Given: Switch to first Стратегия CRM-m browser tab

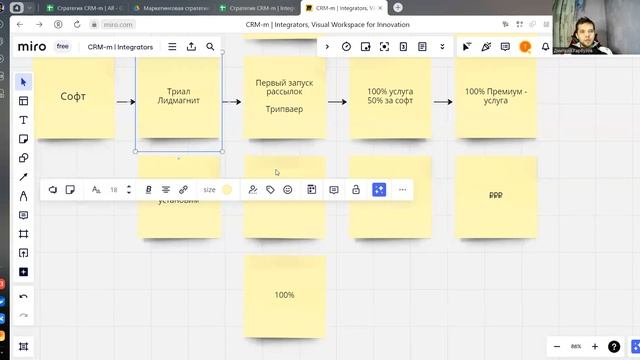Looking at the screenshot, I should point(85,8).
